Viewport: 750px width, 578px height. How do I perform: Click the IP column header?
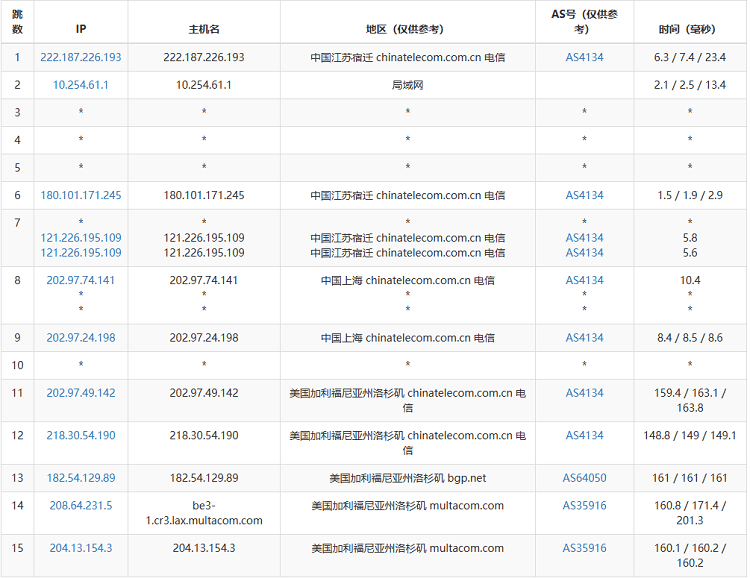(x=81, y=29)
